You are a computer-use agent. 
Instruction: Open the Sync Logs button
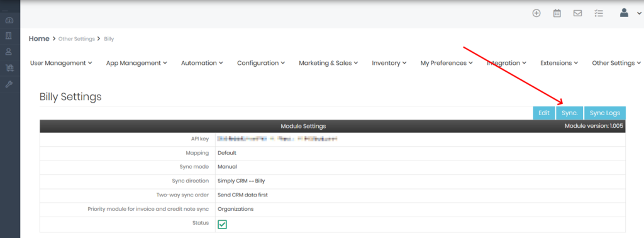click(x=605, y=113)
